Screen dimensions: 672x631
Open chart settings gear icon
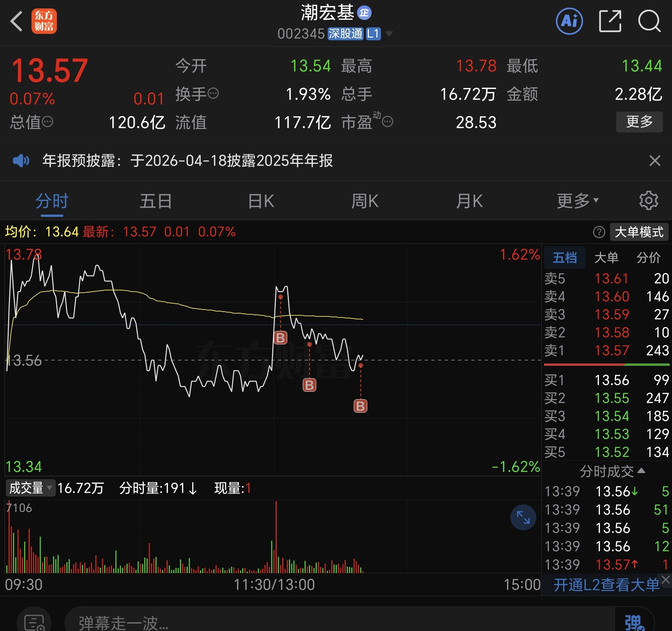pos(648,201)
